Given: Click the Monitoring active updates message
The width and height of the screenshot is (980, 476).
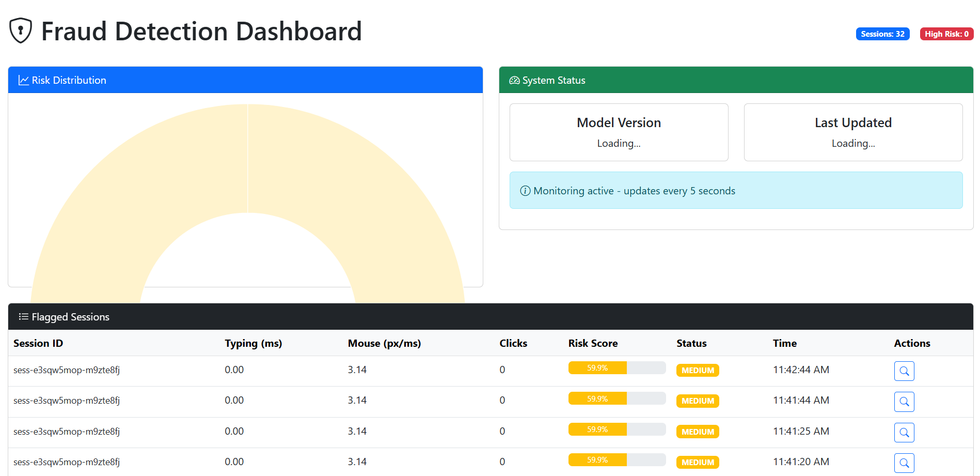Looking at the screenshot, I should tap(634, 191).
